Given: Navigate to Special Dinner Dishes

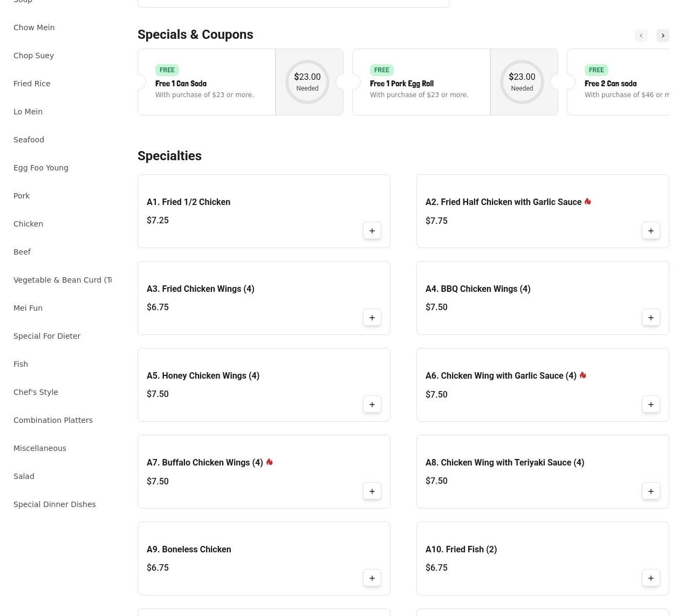Looking at the screenshot, I should 54,504.
